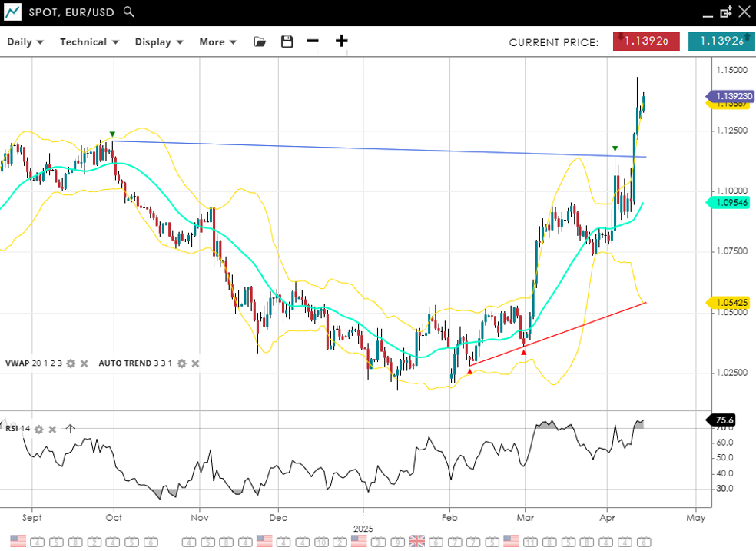756x551 pixels.
Task: Open chart file with folder icon
Action: coord(260,41)
